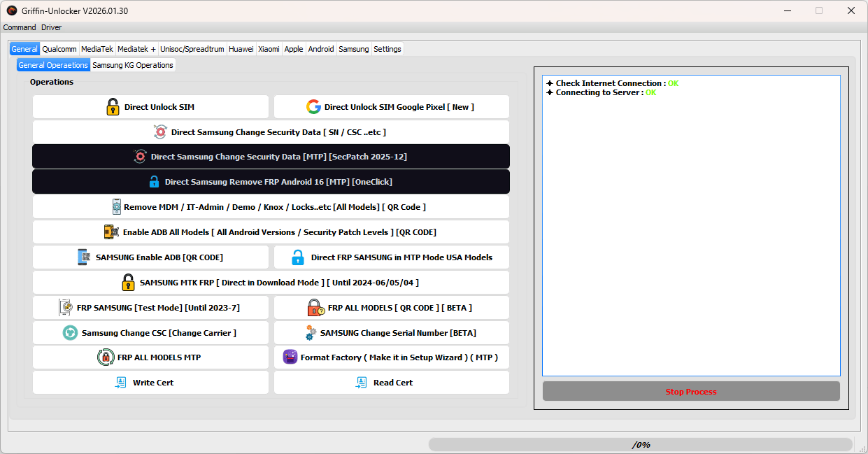Open the Driver menu
The height and width of the screenshot is (454, 868).
coord(51,27)
